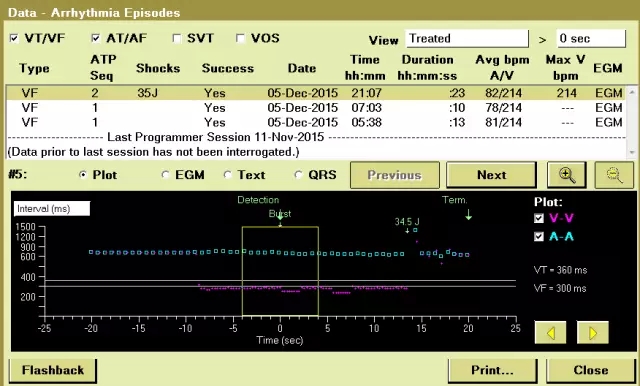This screenshot has height=386, width=640.
Task: Click the Print... button
Action: 493,370
